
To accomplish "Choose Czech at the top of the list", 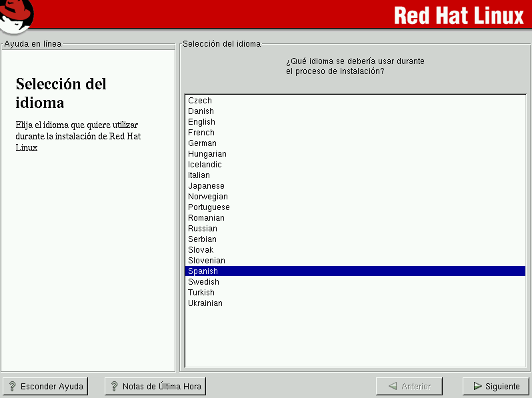I will point(200,101).
